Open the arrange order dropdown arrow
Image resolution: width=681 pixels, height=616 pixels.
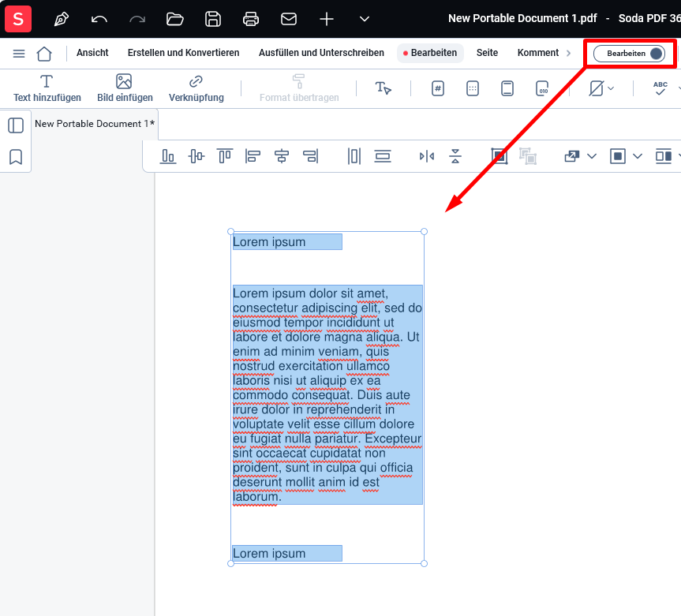click(x=592, y=156)
